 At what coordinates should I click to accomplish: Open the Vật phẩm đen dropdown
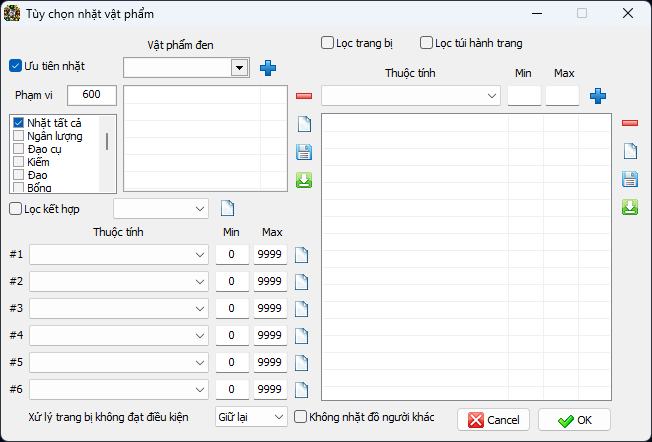point(239,68)
